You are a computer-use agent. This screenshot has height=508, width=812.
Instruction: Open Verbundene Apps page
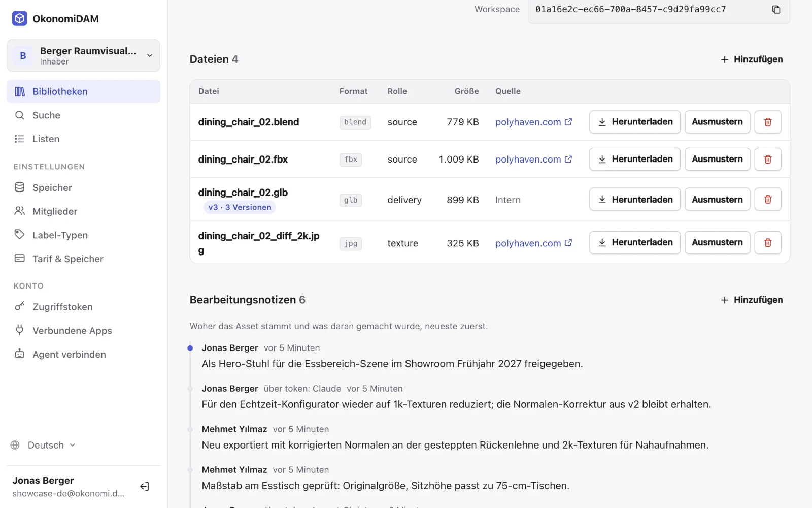tap(83, 331)
